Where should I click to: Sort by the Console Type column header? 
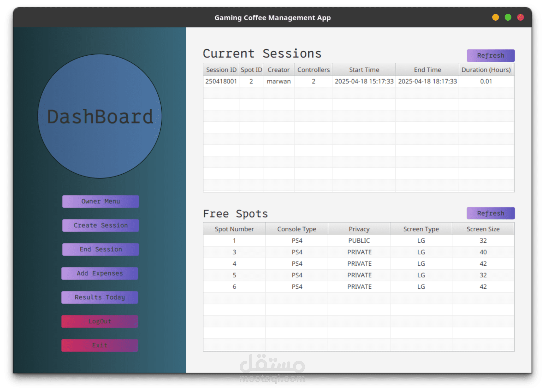(296, 229)
